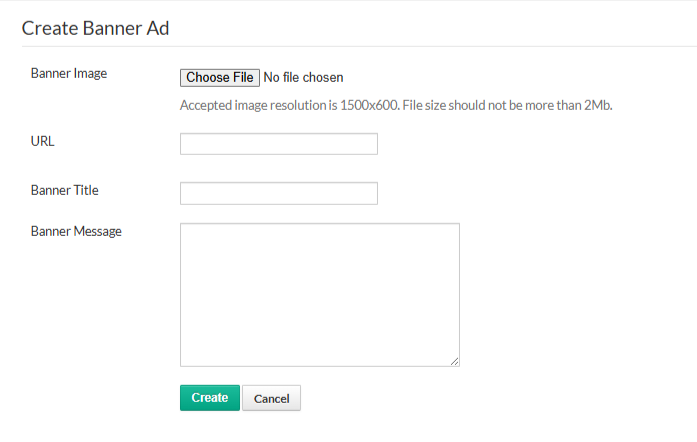Click the Banner Message label
Screen dimensions: 697x442
(76, 231)
